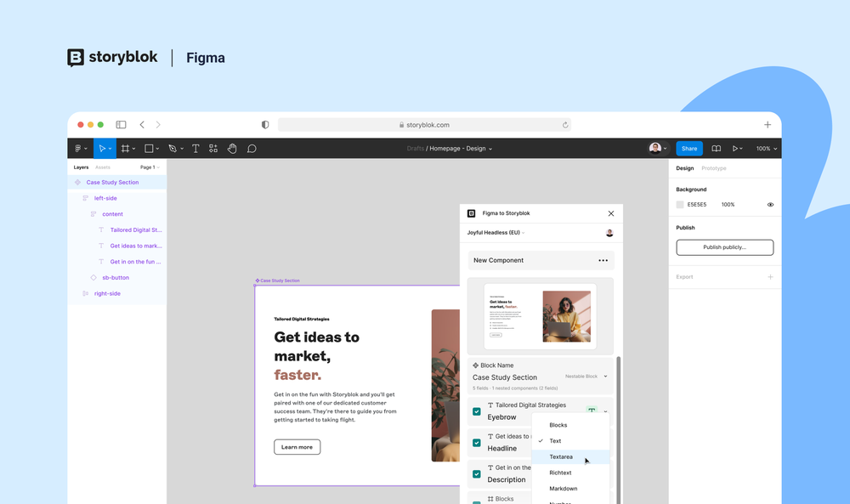
Task: Toggle the Headline field checkbox
Action: point(477,443)
